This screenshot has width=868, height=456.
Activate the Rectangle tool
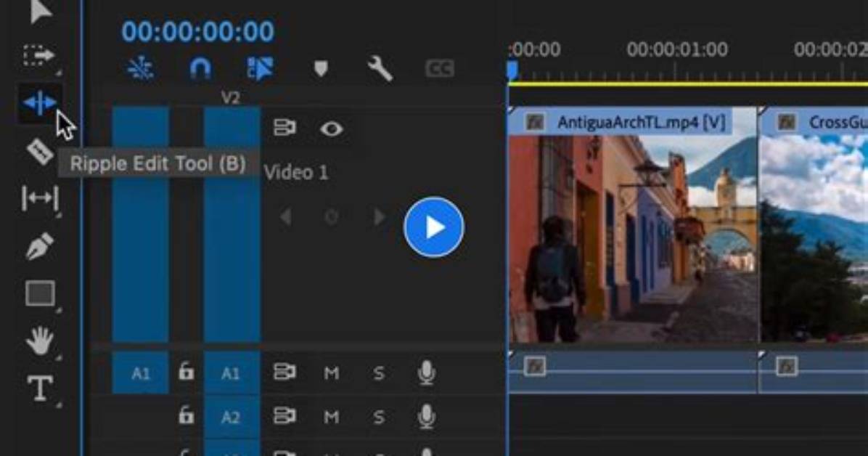[40, 293]
